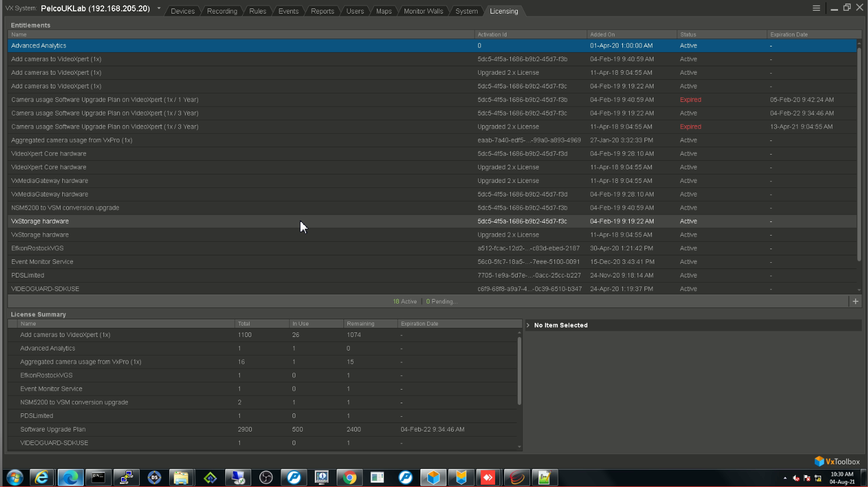Open Internet Explorer from the taskbar
The image size is (868, 487).
click(x=42, y=477)
